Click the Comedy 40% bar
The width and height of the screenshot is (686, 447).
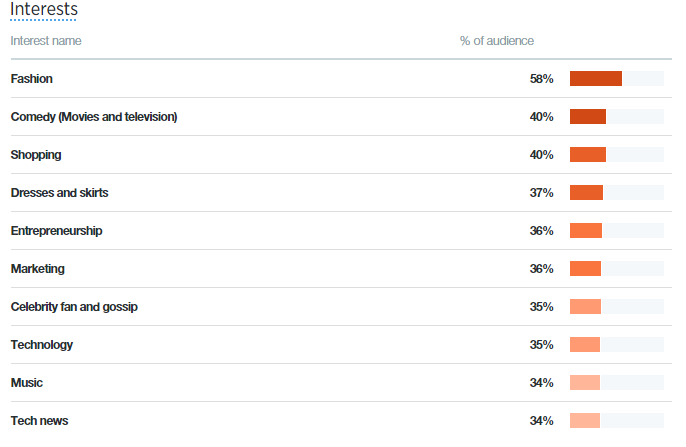click(x=616, y=117)
